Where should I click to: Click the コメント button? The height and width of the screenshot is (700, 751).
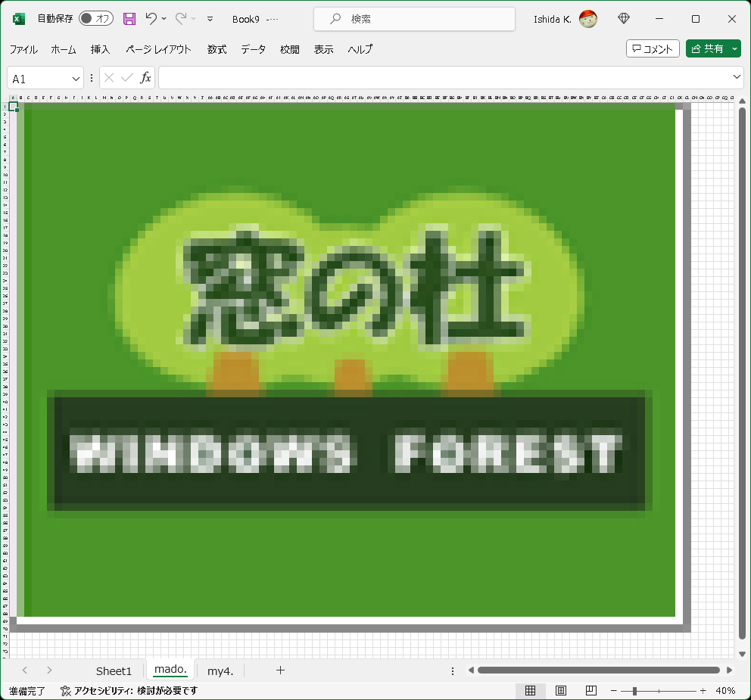pyautogui.click(x=653, y=48)
